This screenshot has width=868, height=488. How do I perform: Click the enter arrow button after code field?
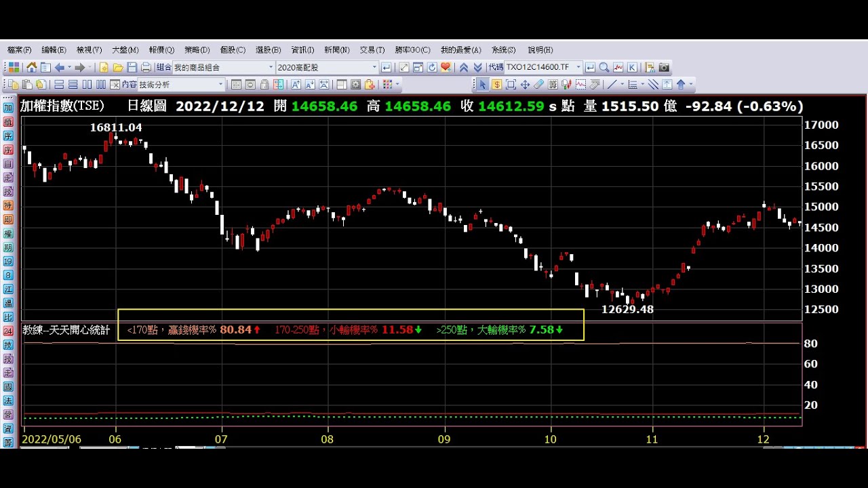(x=589, y=67)
